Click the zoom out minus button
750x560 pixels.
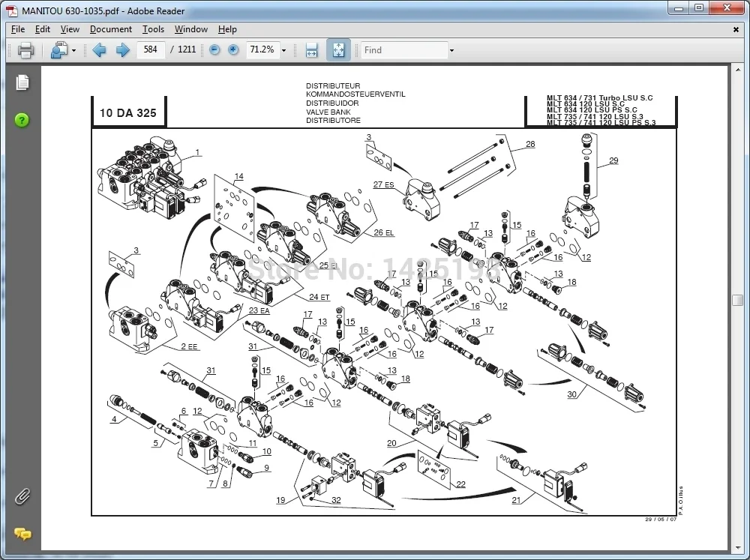point(214,49)
